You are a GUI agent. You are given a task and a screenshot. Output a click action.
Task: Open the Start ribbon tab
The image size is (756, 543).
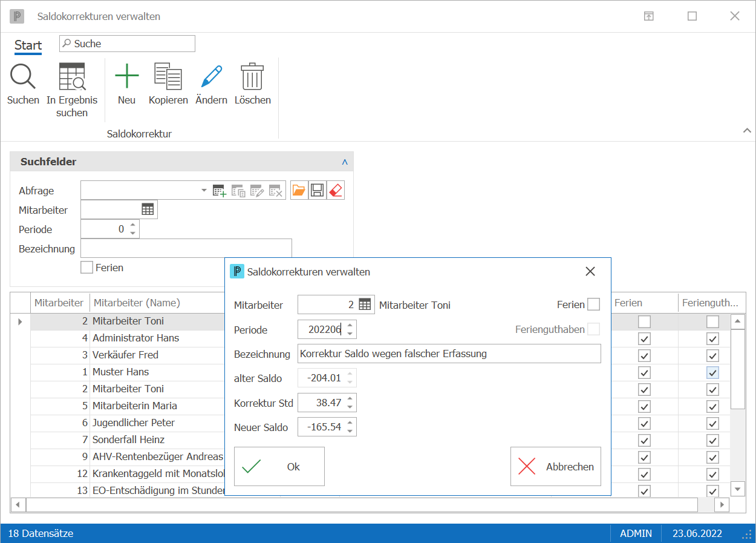(28, 45)
